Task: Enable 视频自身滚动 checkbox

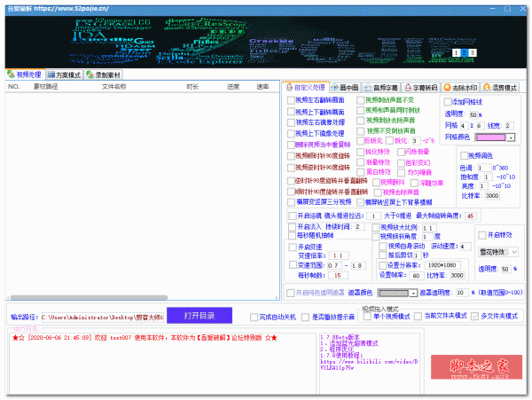Action: [x=383, y=246]
